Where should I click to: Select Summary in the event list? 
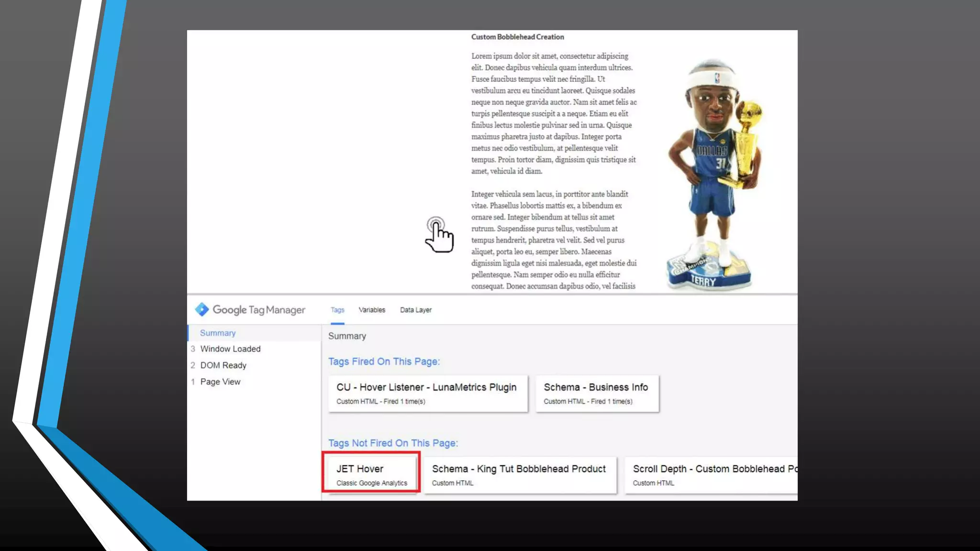[x=218, y=333]
